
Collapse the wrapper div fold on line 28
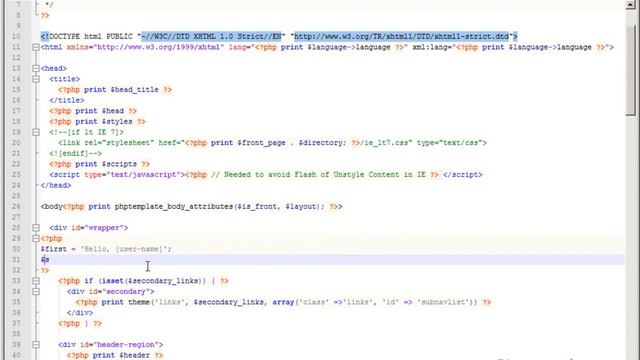36,228
